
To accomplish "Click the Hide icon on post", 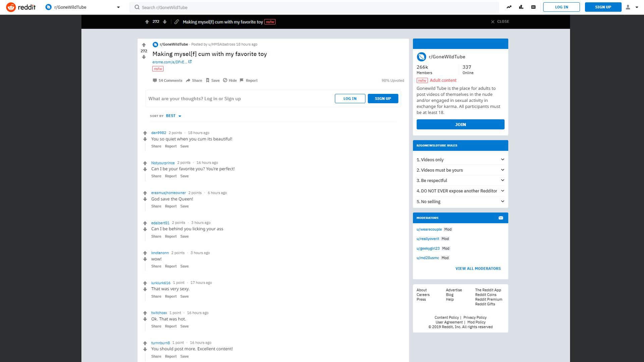I will click(x=225, y=80).
